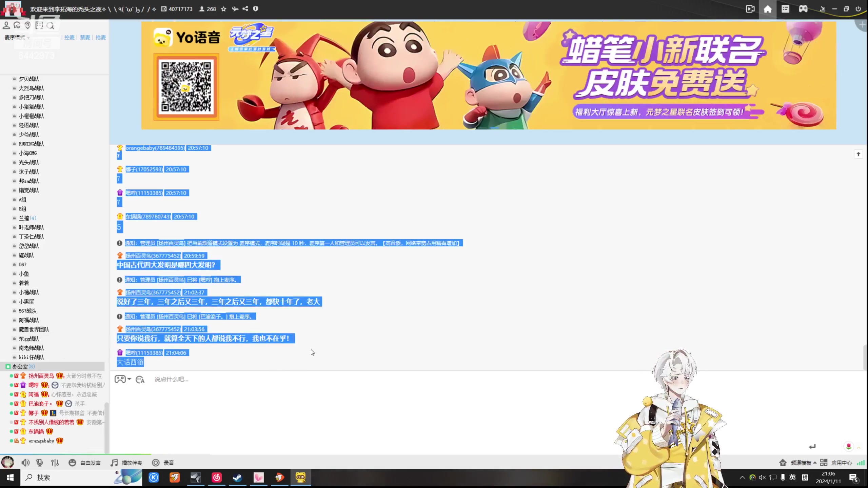Select user 巴渝浪子 in member list
The width and height of the screenshot is (868, 488).
(40, 404)
